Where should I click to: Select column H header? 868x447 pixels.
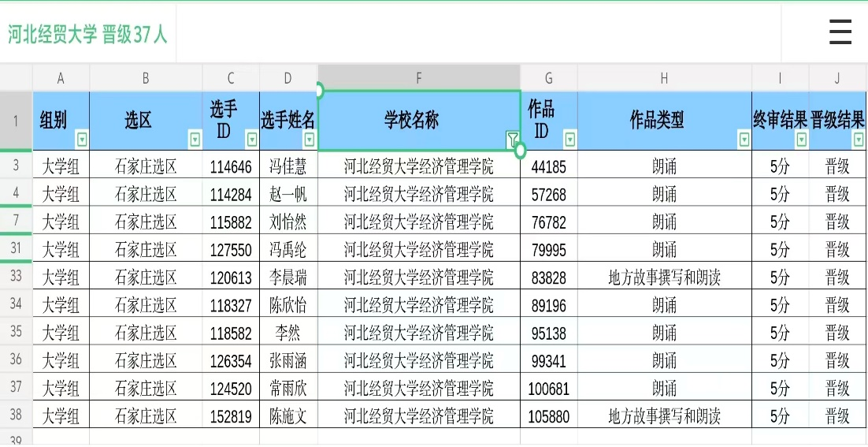(664, 78)
